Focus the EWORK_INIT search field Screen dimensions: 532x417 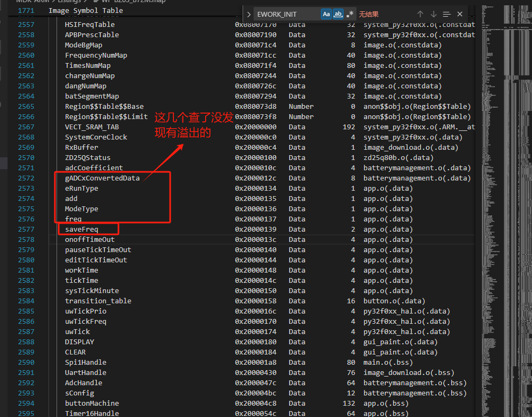coord(288,14)
